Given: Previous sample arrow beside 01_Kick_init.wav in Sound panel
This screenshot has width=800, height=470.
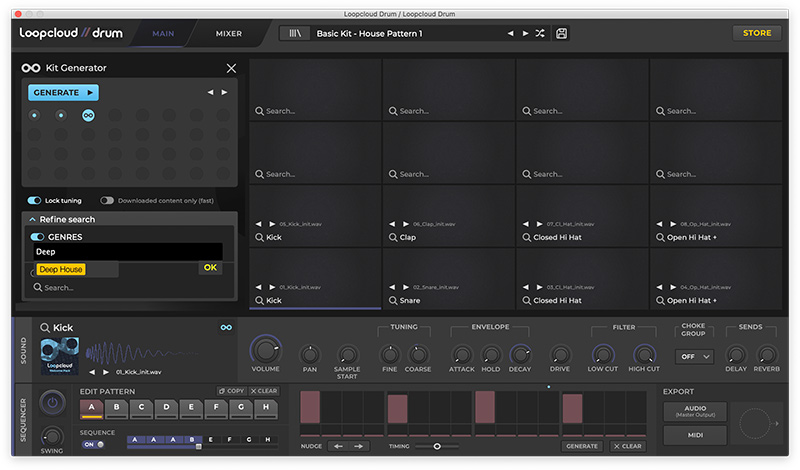Looking at the screenshot, I should pos(92,372).
